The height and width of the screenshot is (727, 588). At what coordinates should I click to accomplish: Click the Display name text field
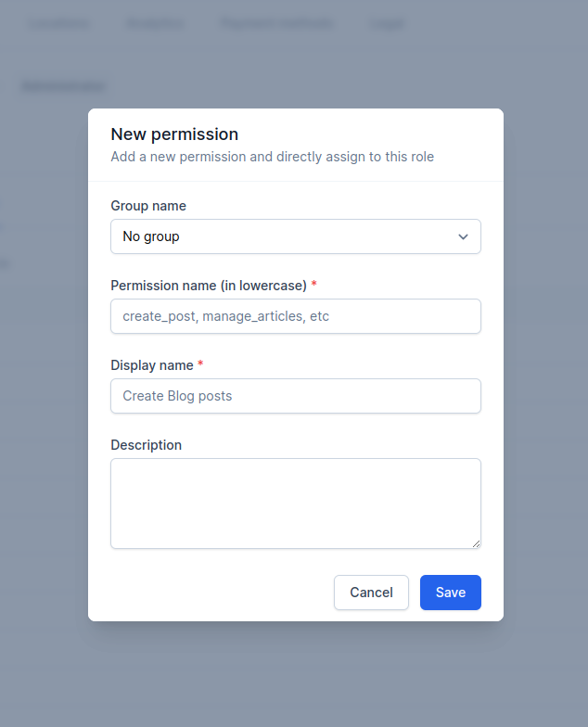[295, 396]
